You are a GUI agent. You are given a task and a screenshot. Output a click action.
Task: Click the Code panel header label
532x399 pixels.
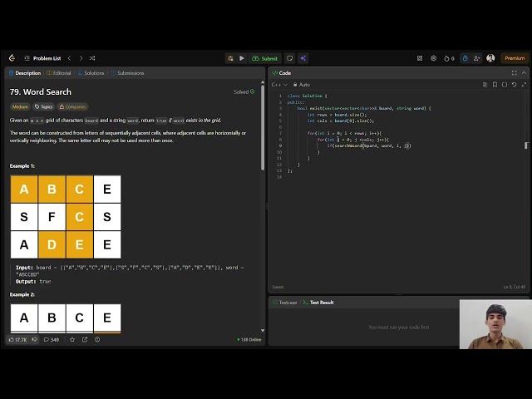pyautogui.click(x=282, y=73)
